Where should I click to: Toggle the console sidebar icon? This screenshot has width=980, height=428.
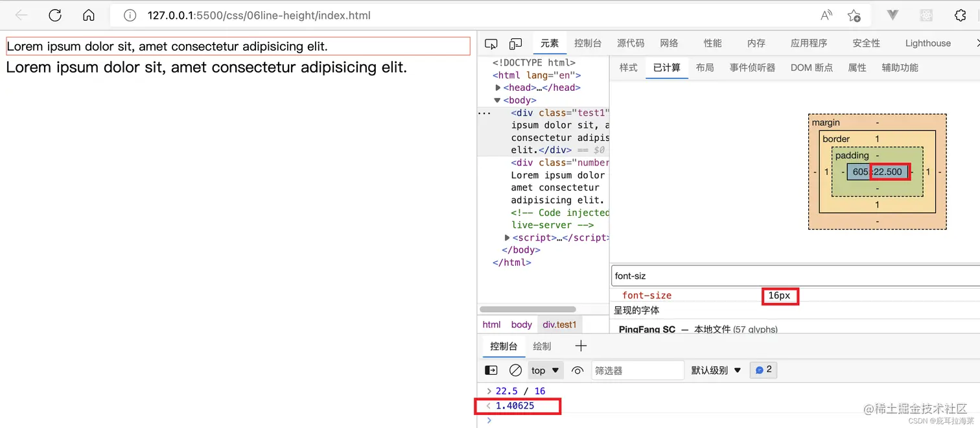tap(491, 370)
